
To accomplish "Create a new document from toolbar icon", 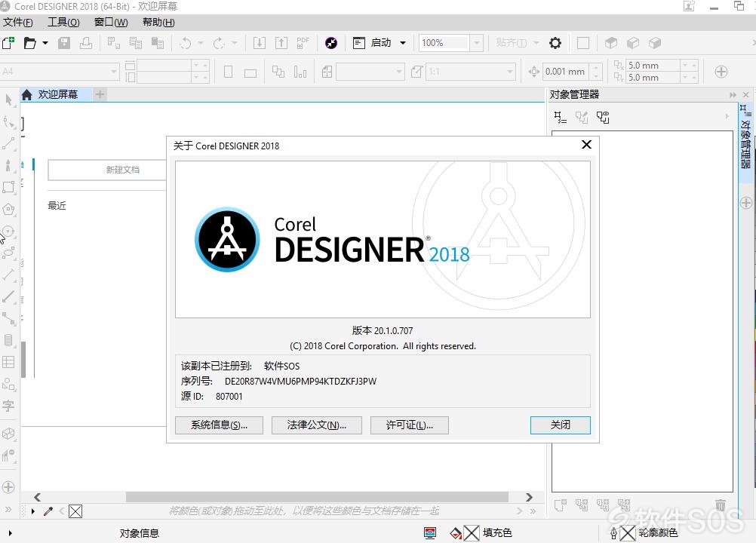I will (x=8, y=43).
